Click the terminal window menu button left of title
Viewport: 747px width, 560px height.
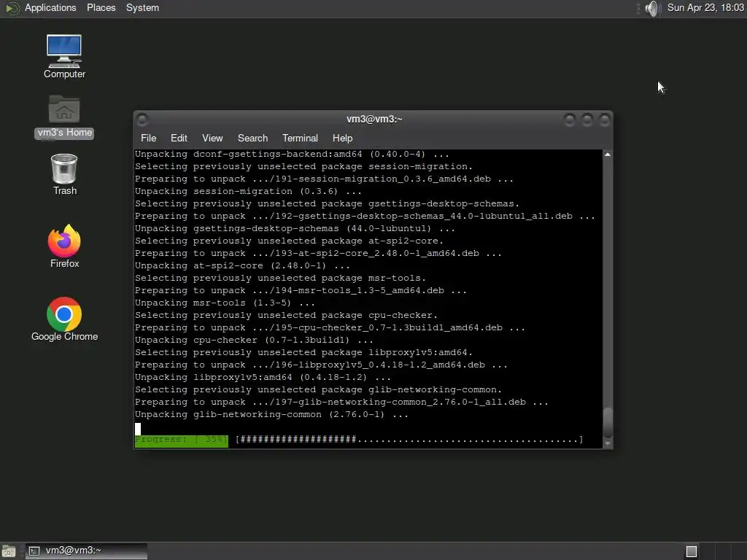[x=142, y=119]
